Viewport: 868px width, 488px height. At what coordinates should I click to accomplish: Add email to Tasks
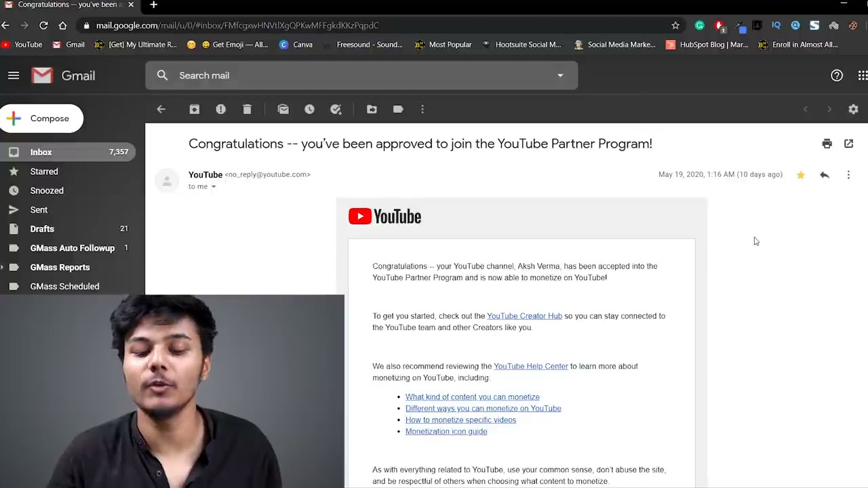pos(336,109)
